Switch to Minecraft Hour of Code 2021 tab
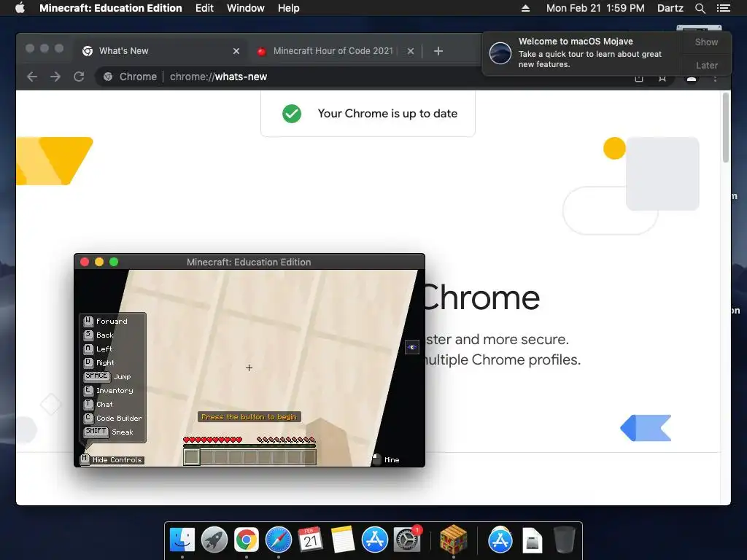The image size is (747, 560). tap(333, 51)
